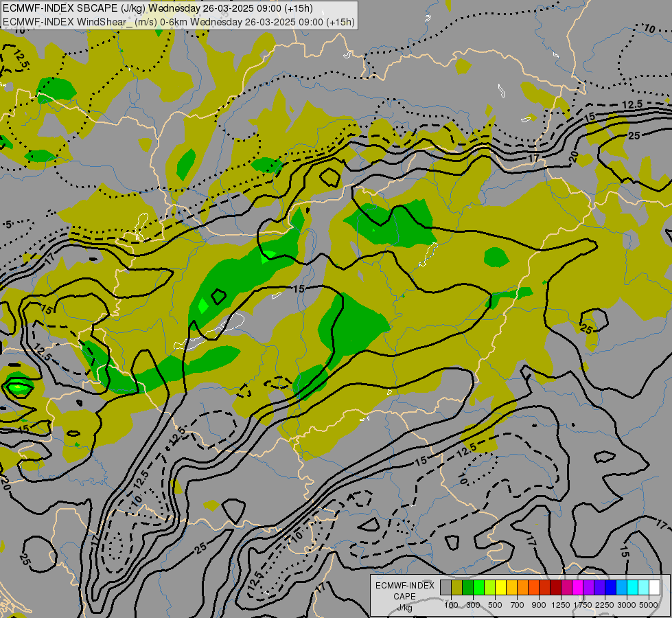Click the legend value '500'
This screenshot has height=618, width=672.
click(x=495, y=605)
